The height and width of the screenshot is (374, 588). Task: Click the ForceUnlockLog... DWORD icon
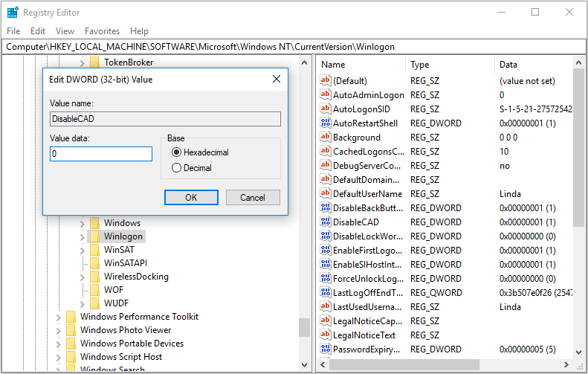click(x=325, y=278)
